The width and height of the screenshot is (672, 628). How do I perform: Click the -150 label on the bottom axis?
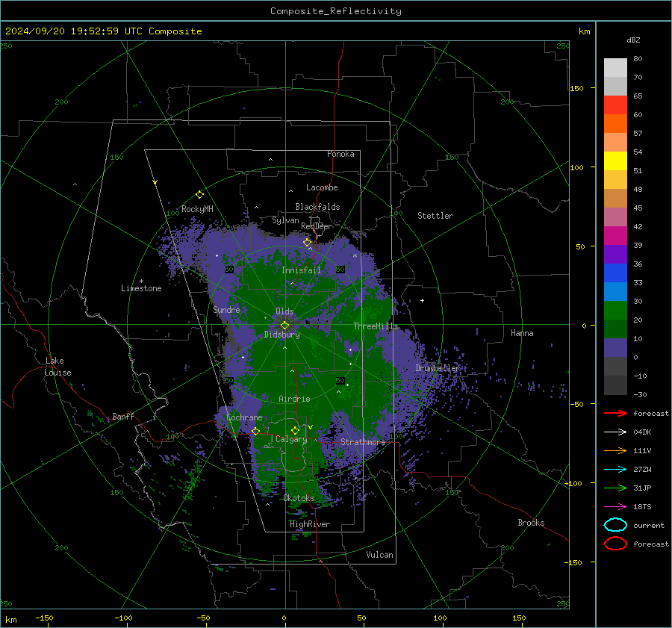click(44, 618)
